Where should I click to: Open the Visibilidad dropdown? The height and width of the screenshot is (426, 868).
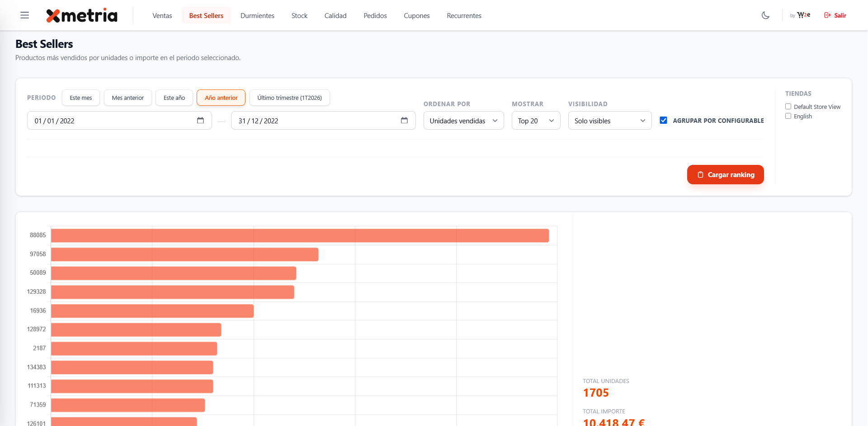pyautogui.click(x=609, y=121)
